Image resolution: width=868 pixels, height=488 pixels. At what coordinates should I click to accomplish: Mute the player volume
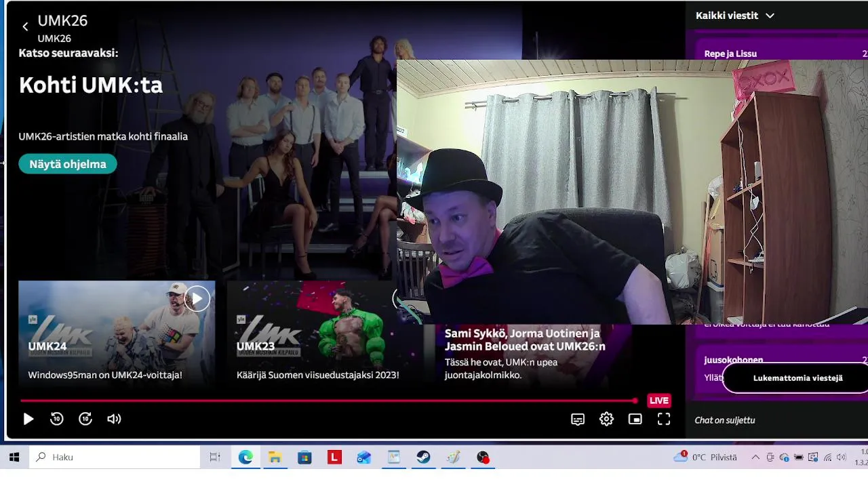click(114, 419)
